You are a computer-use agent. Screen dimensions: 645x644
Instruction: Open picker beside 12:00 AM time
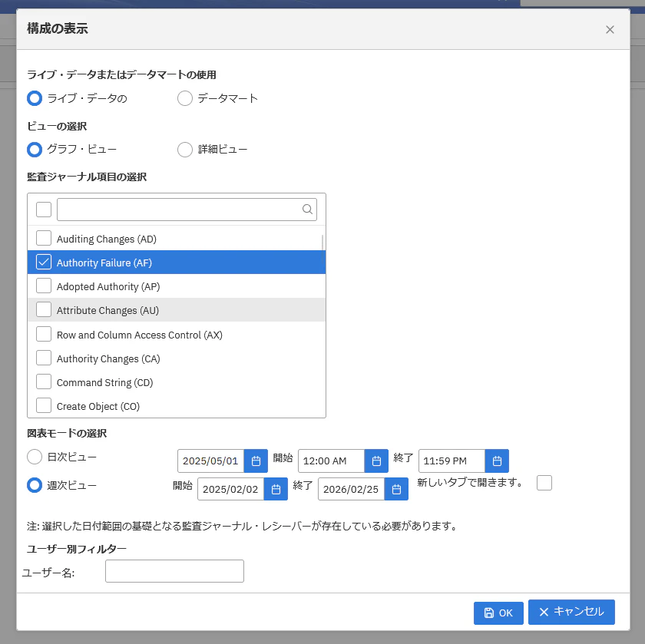(376, 461)
